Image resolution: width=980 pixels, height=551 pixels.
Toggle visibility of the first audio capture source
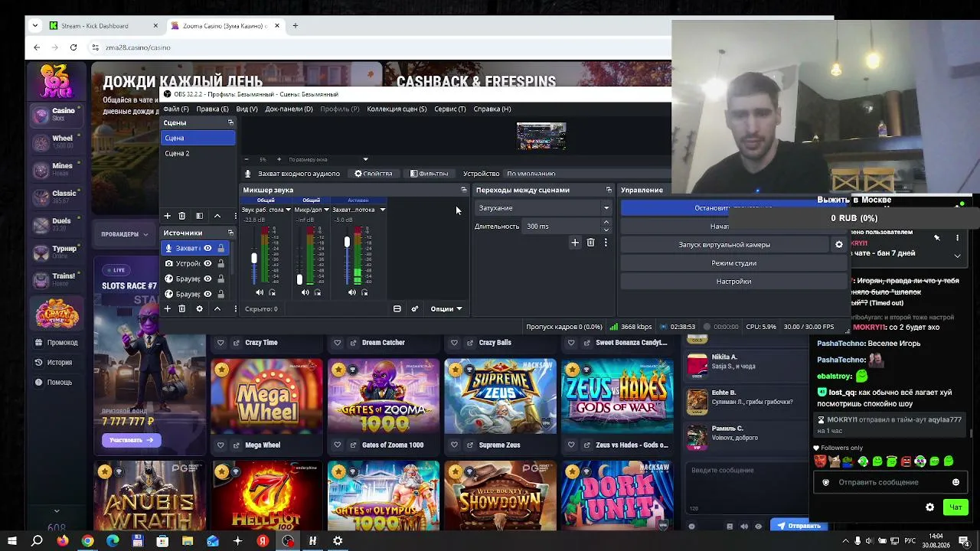coord(207,248)
